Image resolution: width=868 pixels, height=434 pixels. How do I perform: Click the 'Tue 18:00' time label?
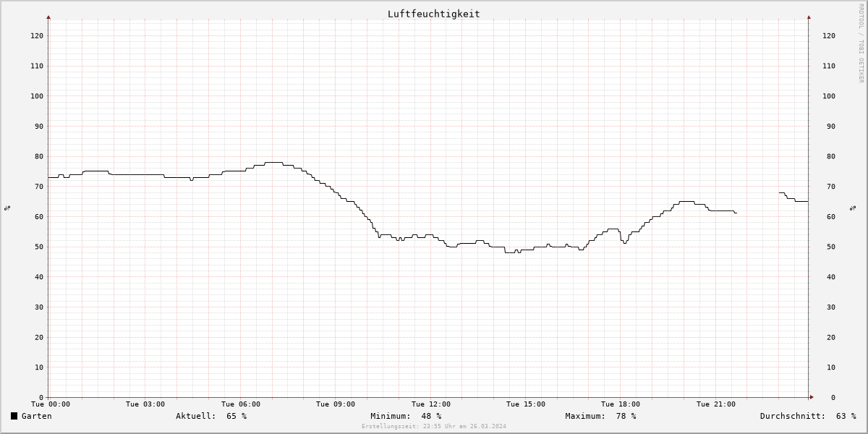621,404
